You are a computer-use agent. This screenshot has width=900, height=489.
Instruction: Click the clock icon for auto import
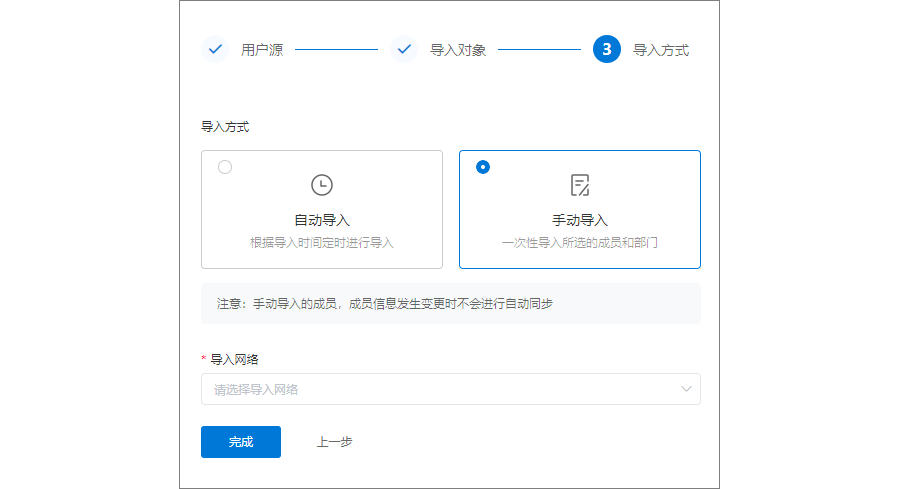pyautogui.click(x=321, y=185)
